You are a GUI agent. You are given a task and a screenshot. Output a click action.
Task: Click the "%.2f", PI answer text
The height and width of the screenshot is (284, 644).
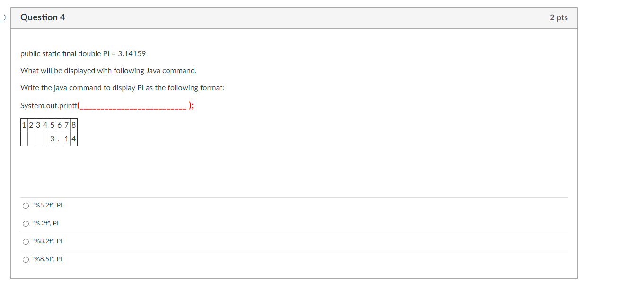[45, 224]
